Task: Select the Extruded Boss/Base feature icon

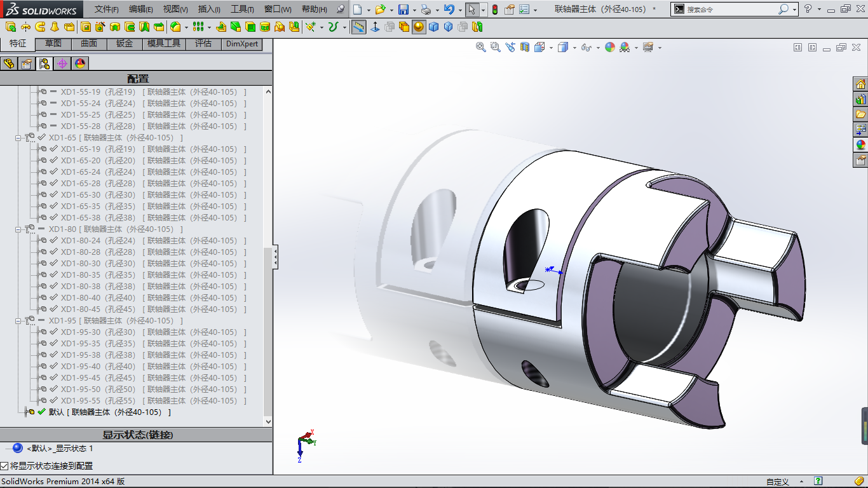Action: pos(11,27)
